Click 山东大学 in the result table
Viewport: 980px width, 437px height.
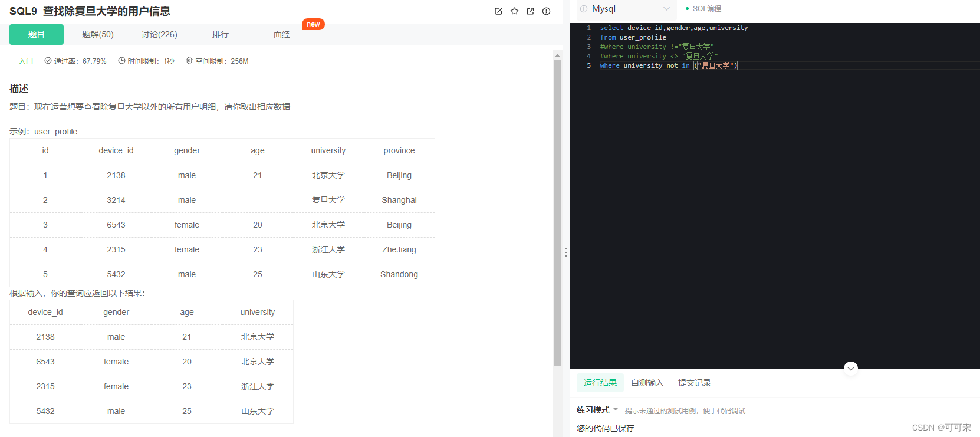258,411
